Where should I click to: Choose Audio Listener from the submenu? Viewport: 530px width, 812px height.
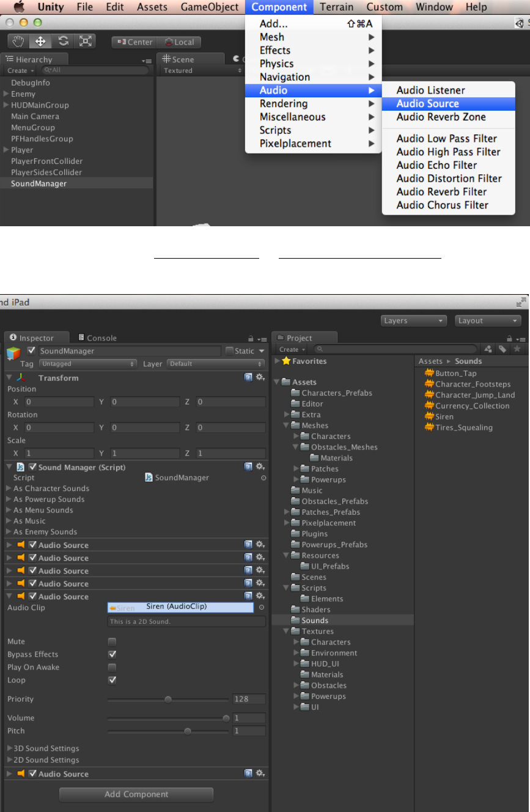point(449,90)
